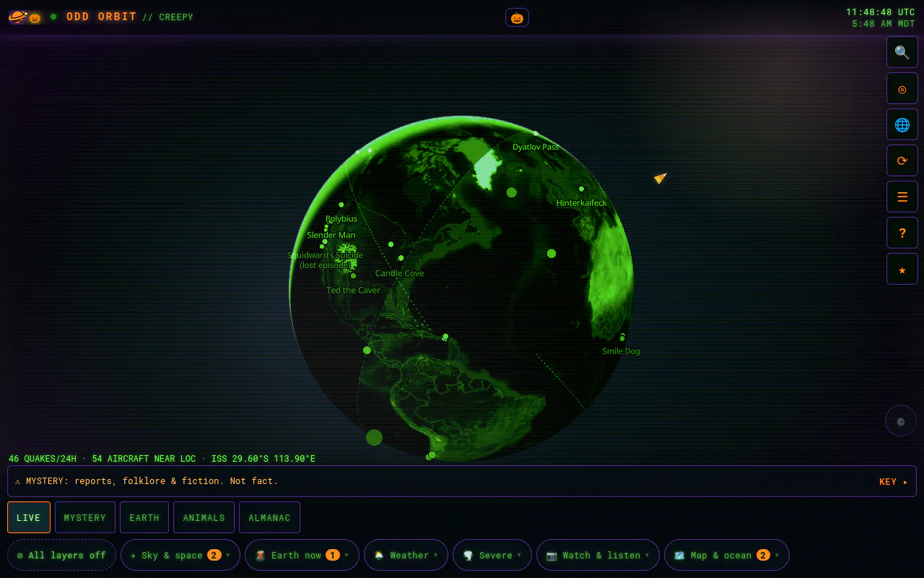Screen dimensions: 924x578
Task: Switch to the LIVE tab
Action: pos(29,517)
